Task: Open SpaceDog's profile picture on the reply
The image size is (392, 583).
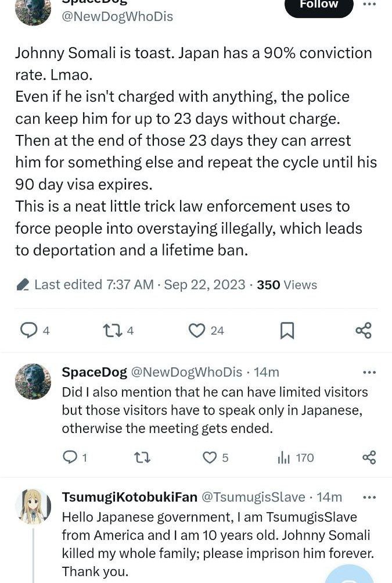Action: click(33, 381)
